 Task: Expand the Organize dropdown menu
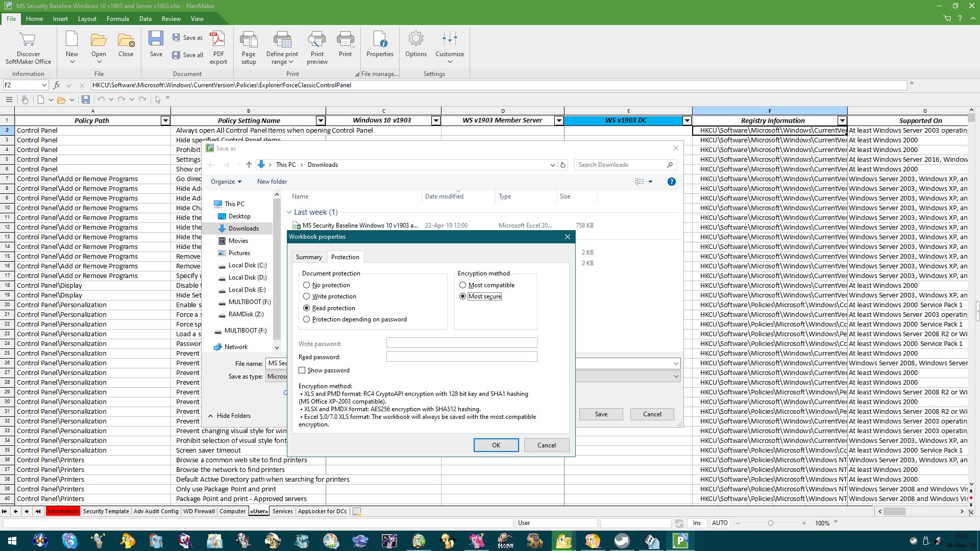226,182
